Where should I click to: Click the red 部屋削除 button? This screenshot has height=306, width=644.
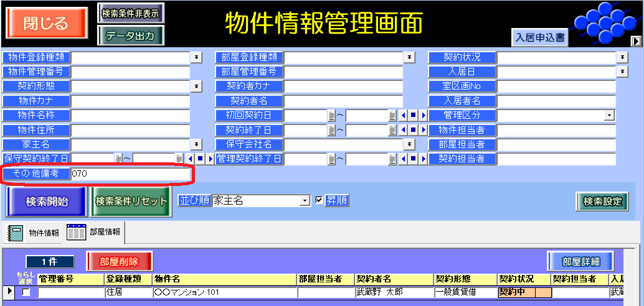(x=120, y=261)
